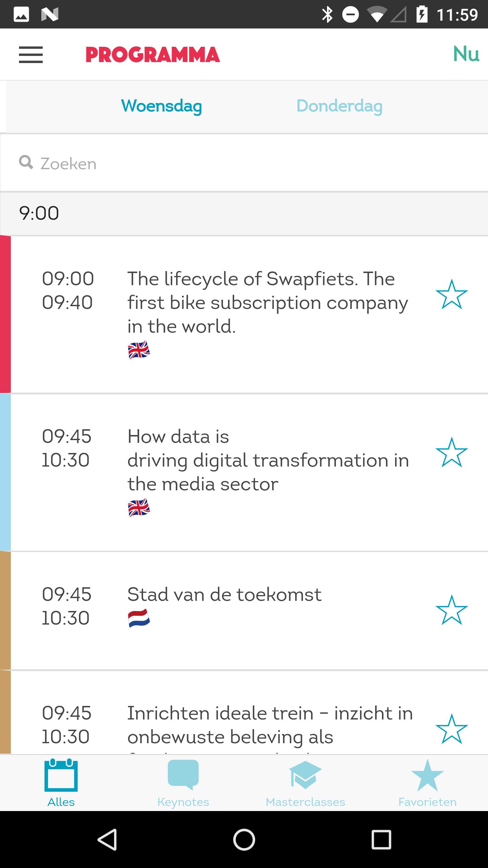Open the Swapfiets lifecycle session details
The image size is (488, 868).
coord(244,315)
